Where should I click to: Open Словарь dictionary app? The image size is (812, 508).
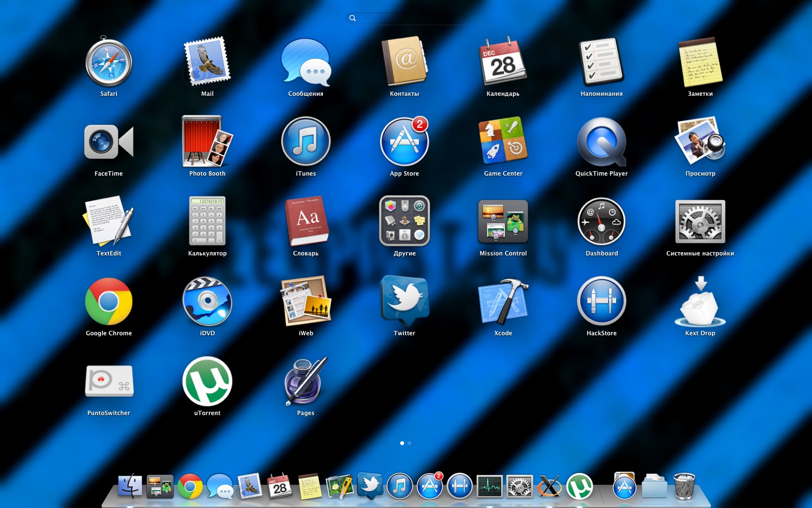[306, 221]
